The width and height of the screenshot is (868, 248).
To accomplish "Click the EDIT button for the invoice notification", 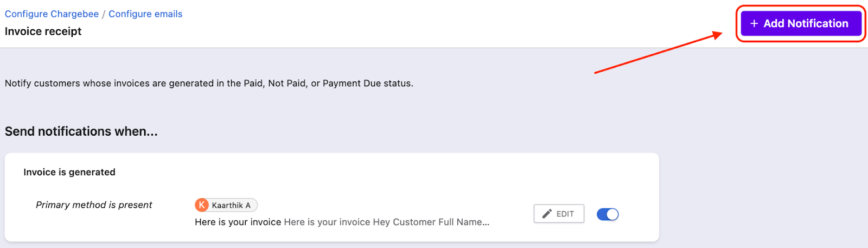I will tap(559, 214).
